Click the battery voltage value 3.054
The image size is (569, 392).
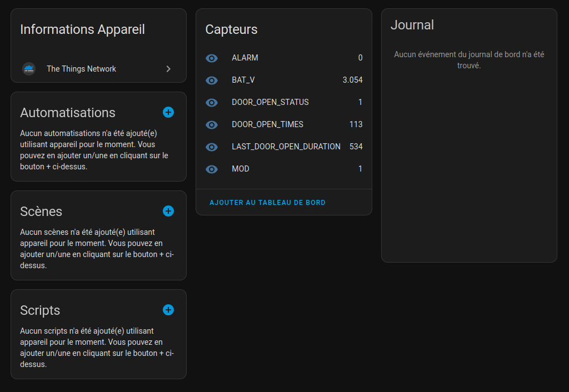click(x=352, y=80)
